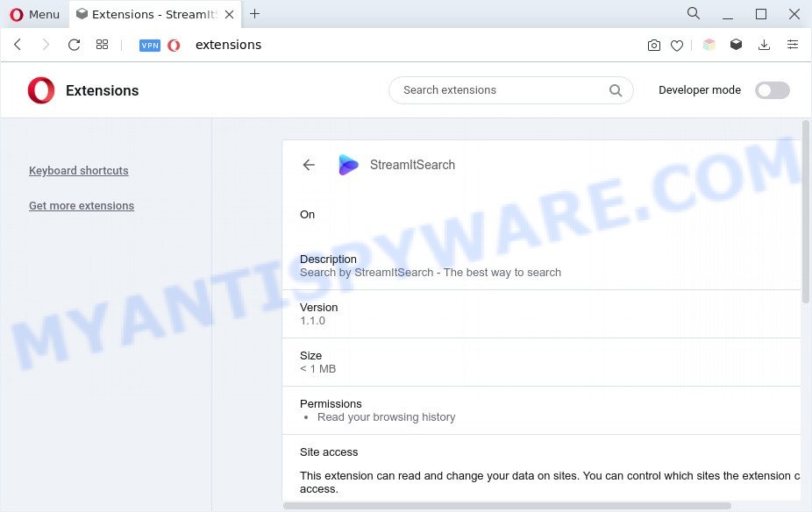This screenshot has height=512, width=812.
Task: Click the 'On' status label
Action: [307, 214]
